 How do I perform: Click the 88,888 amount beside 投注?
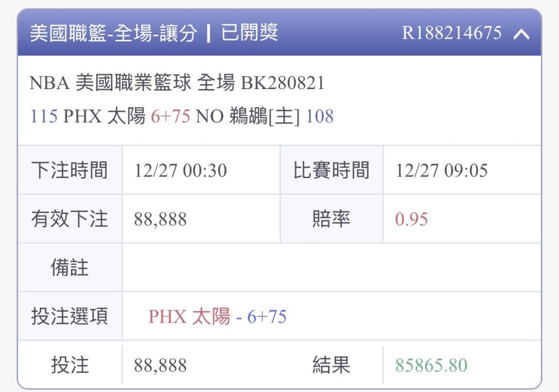(160, 365)
